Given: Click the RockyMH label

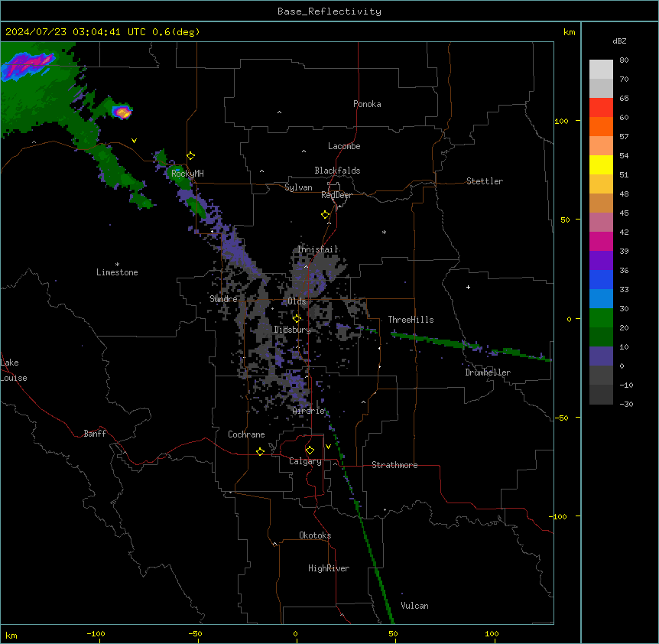Looking at the screenshot, I should click(x=187, y=173).
